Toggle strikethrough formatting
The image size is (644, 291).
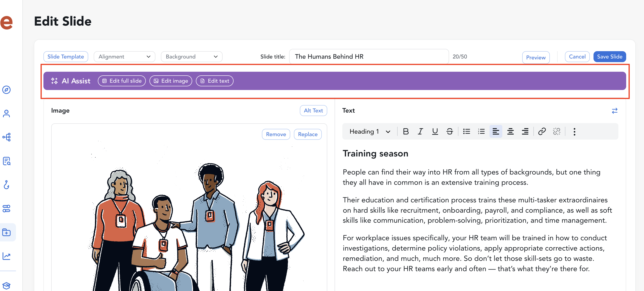coord(450,131)
